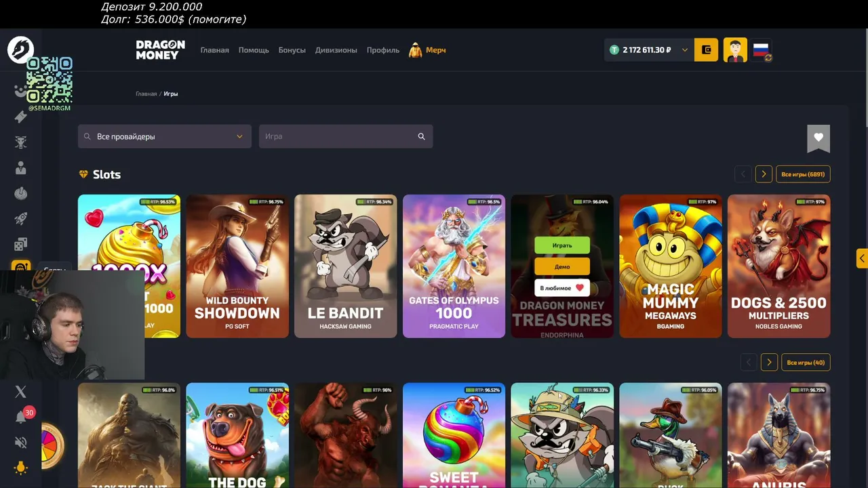The width and height of the screenshot is (868, 488).
Task: Click the Главная breadcrumb link
Action: 146,94
